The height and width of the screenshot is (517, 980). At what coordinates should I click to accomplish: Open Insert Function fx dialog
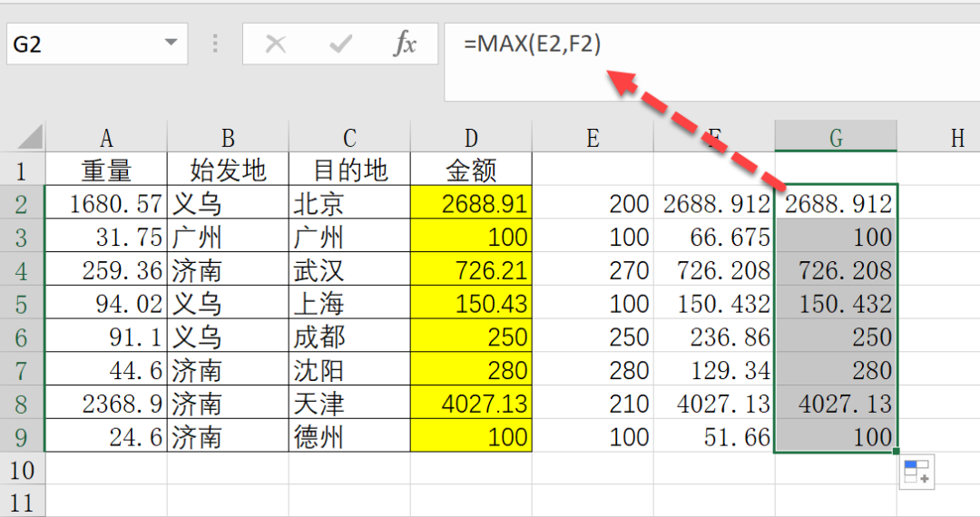click(x=406, y=44)
